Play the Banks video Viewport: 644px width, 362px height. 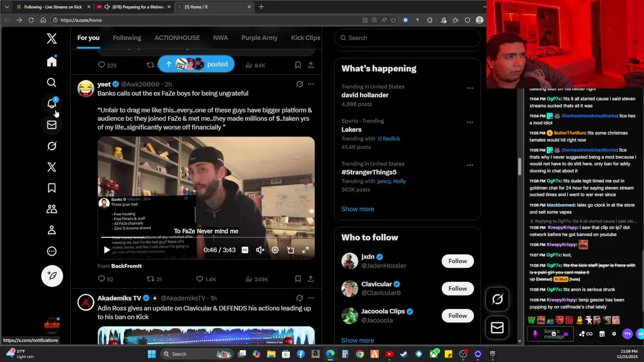[x=107, y=250]
